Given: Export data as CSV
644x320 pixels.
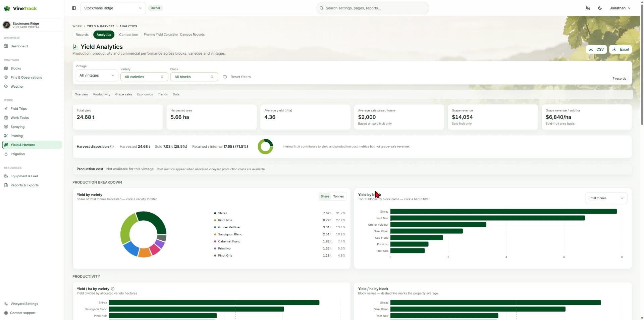Looking at the screenshot, I should coord(596,49).
